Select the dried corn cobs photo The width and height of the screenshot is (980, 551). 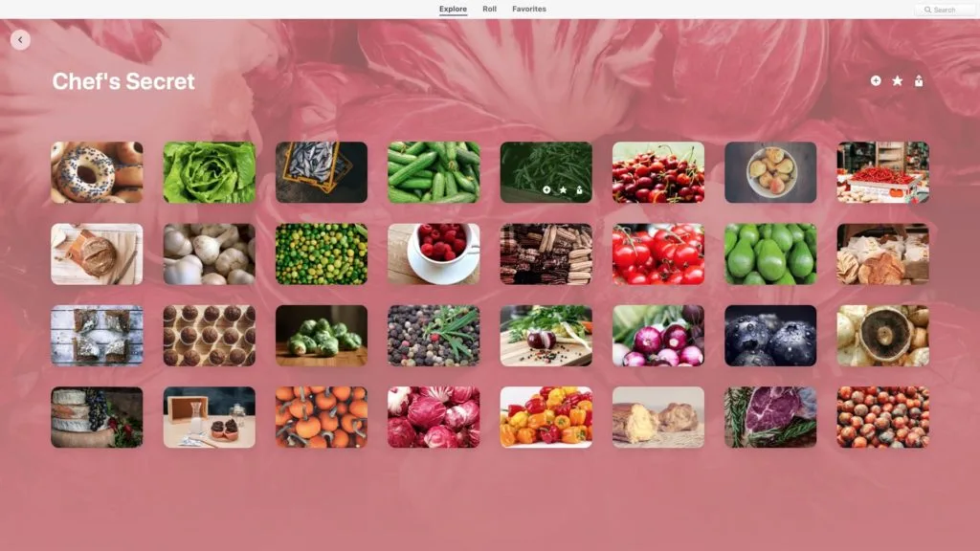[546, 254]
